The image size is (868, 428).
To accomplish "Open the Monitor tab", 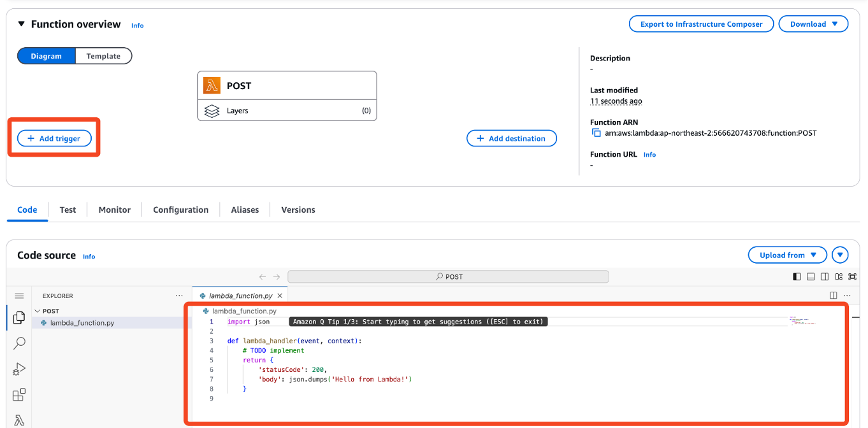I will 115,210.
